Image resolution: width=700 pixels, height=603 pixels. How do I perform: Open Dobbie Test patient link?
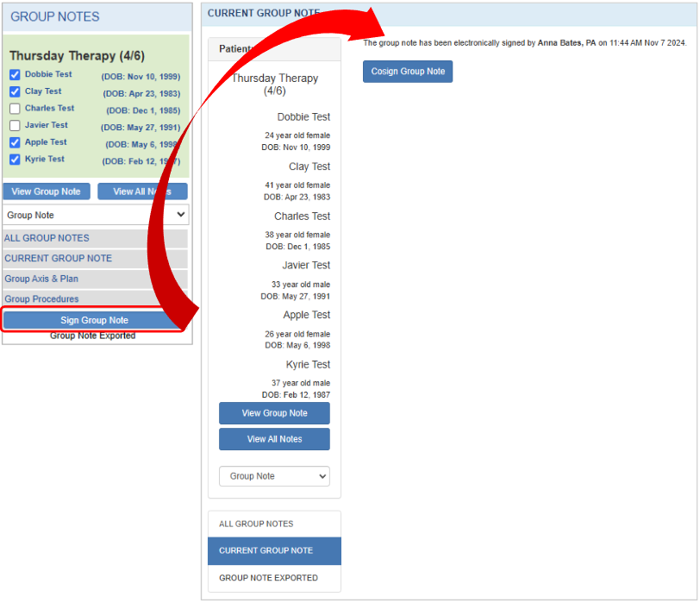point(48,75)
